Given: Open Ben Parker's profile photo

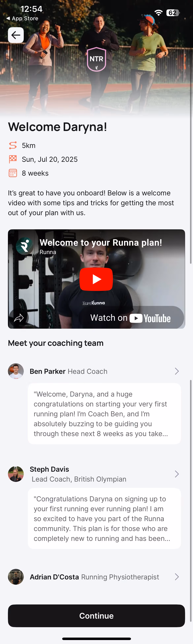Looking at the screenshot, I should pyautogui.click(x=16, y=371).
